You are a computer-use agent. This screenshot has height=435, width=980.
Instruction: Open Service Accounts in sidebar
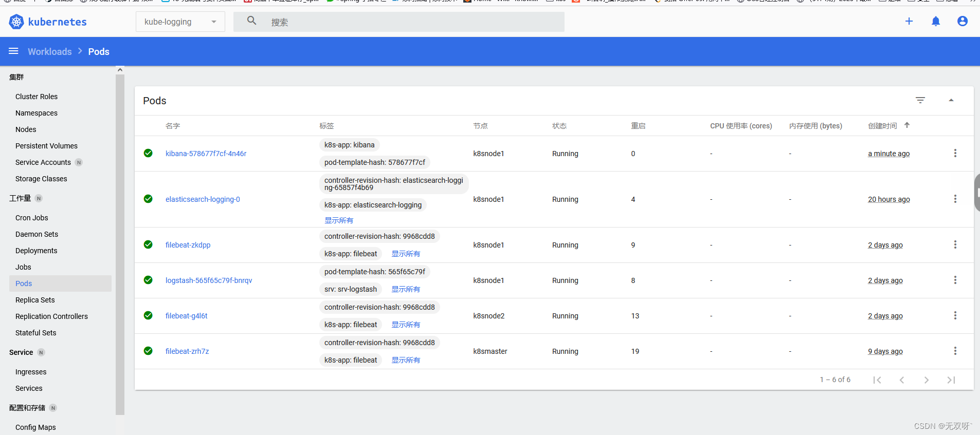point(43,162)
